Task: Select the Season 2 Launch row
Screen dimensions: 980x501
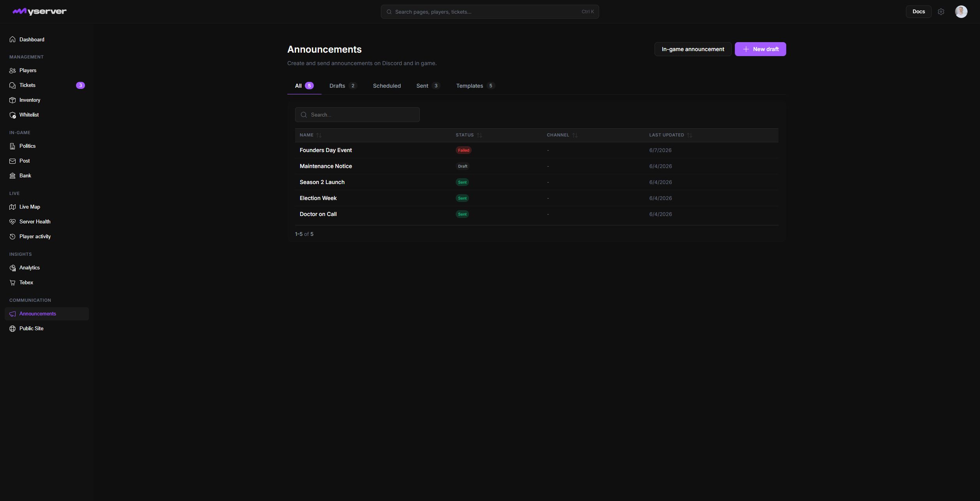Action: [536, 182]
